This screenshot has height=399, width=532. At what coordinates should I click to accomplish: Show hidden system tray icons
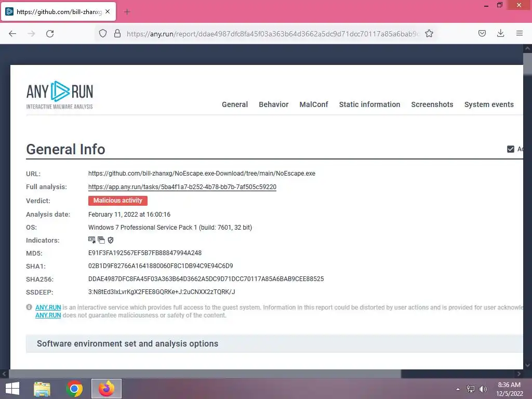[x=458, y=389]
